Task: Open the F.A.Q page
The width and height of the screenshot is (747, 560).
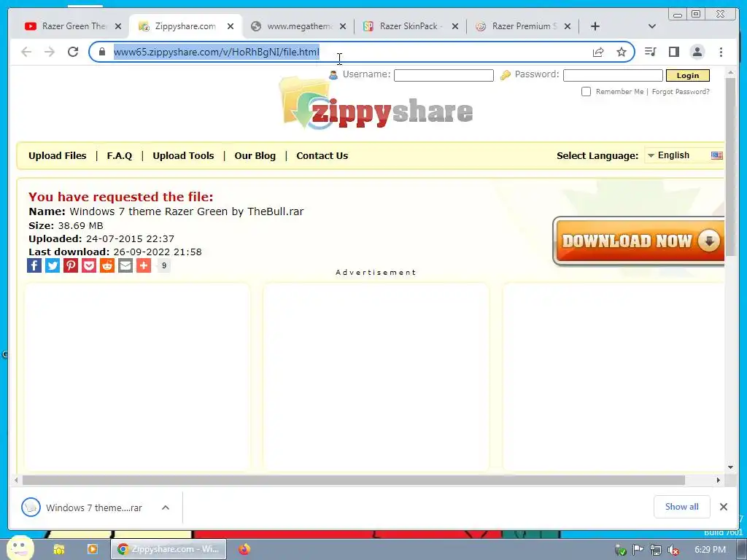Action: 120,156
